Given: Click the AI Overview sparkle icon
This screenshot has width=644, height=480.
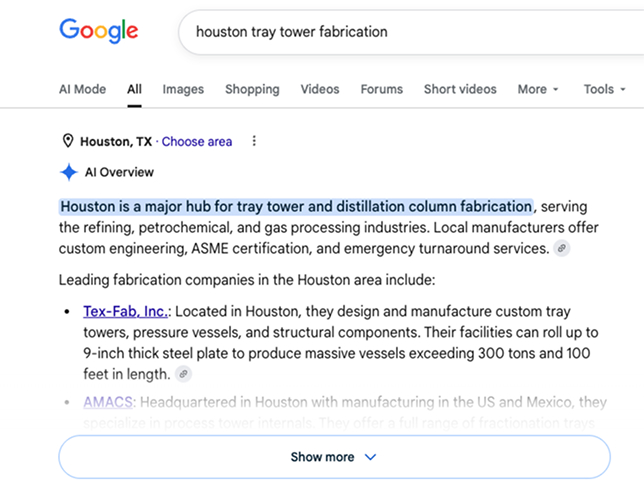Looking at the screenshot, I should [x=69, y=172].
